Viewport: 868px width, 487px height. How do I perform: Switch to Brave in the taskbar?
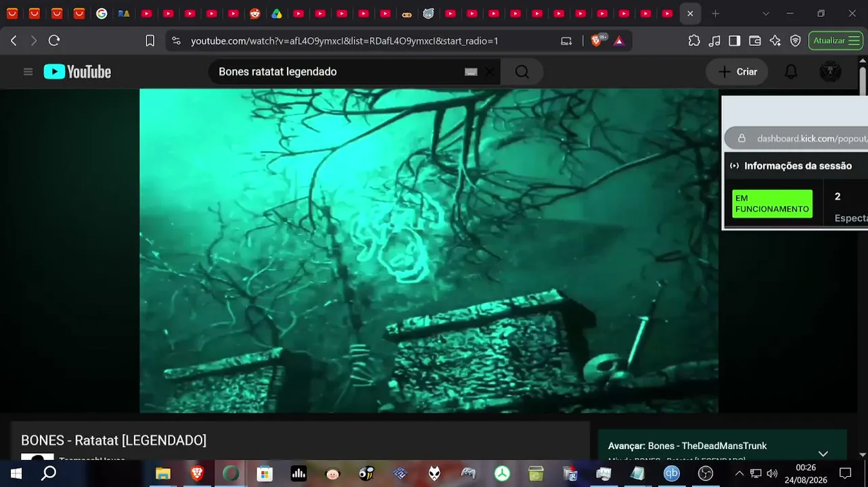pos(197,473)
